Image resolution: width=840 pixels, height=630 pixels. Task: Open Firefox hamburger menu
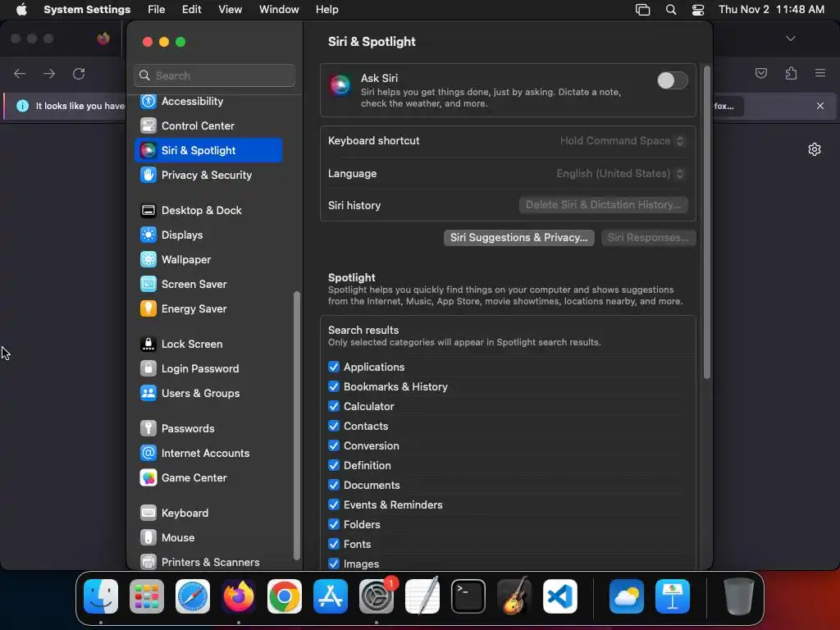tap(820, 73)
